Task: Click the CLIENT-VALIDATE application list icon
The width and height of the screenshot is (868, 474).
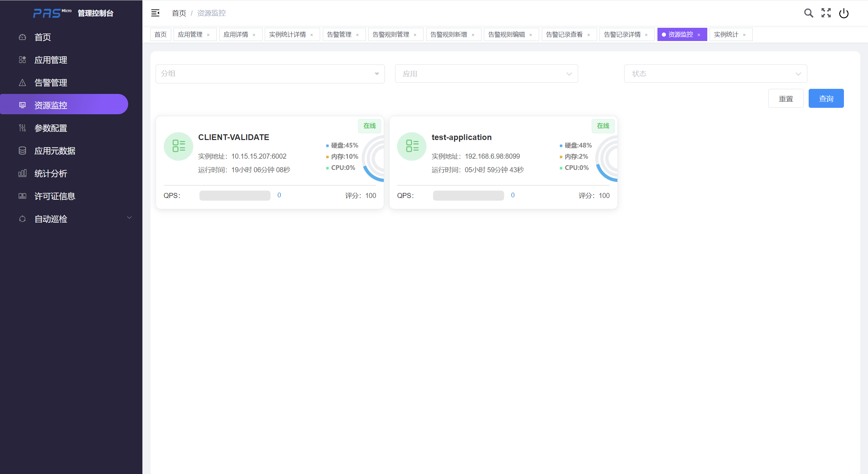Action: [x=178, y=146]
